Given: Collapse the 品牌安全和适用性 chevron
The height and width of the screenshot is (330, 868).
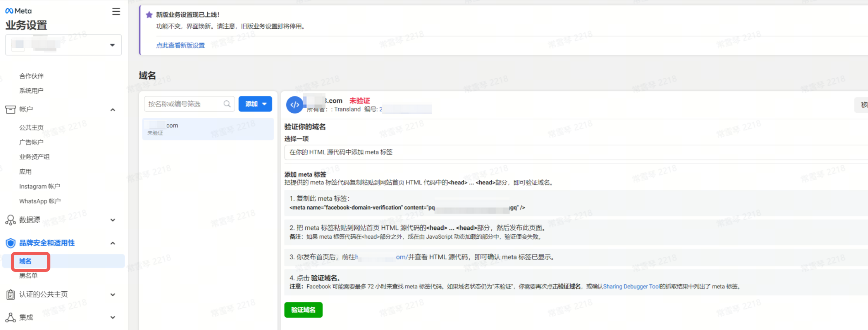Looking at the screenshot, I should (x=113, y=243).
